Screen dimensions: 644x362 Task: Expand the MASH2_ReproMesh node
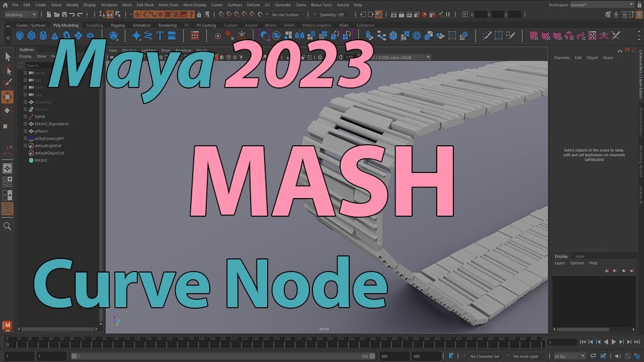25,124
